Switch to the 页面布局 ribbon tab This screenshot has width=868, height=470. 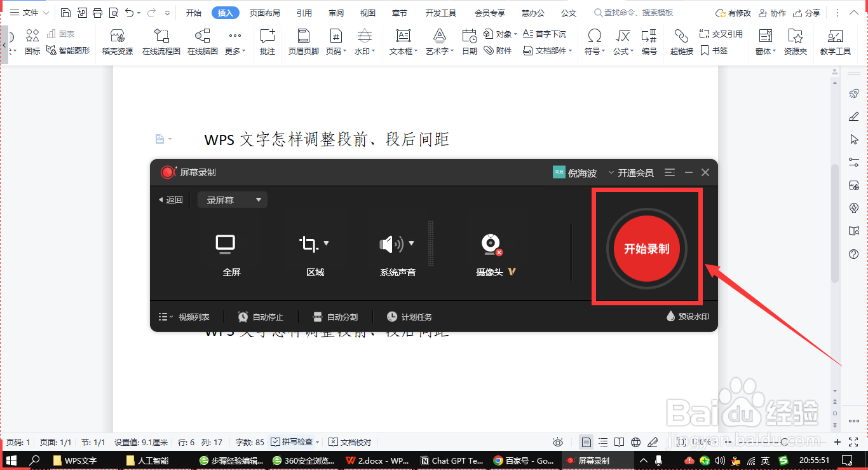click(264, 13)
